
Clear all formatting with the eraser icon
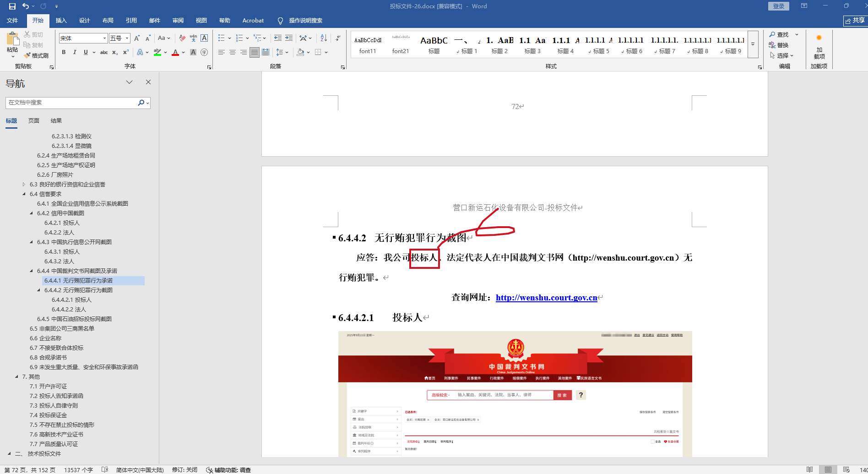[x=182, y=38]
